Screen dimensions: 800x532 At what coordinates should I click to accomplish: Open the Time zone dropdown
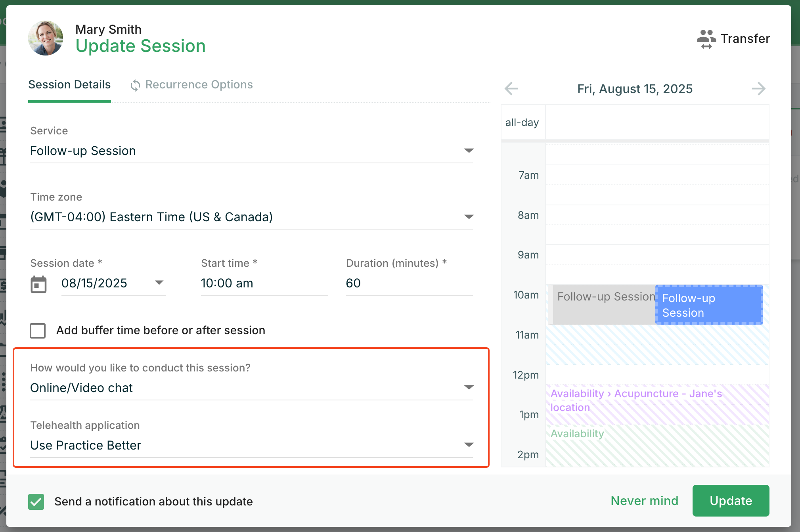469,217
